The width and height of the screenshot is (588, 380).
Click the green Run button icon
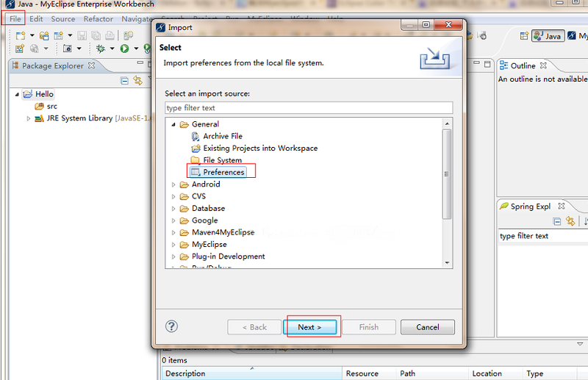click(x=124, y=49)
